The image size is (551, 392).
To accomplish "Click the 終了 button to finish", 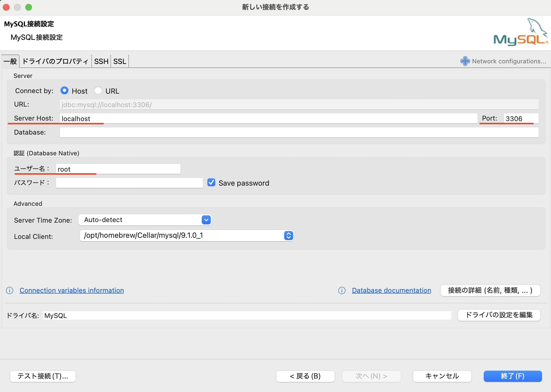I will coord(513,376).
